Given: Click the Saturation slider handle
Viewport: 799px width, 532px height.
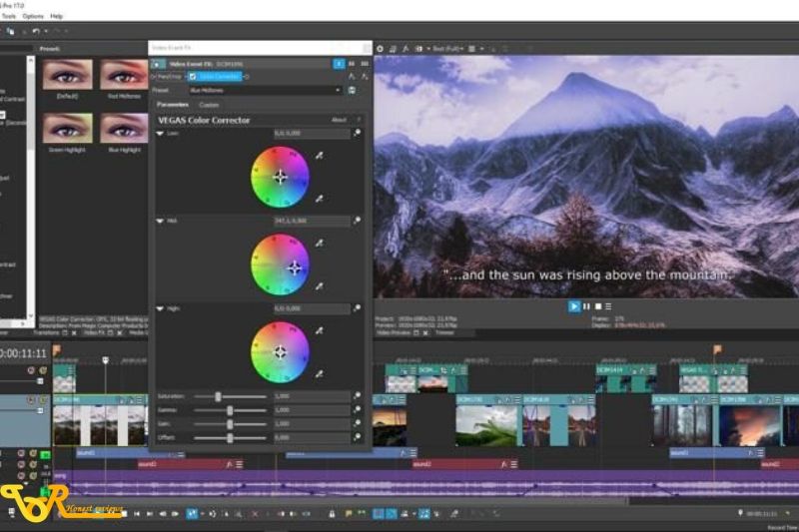Looking at the screenshot, I should (218, 396).
